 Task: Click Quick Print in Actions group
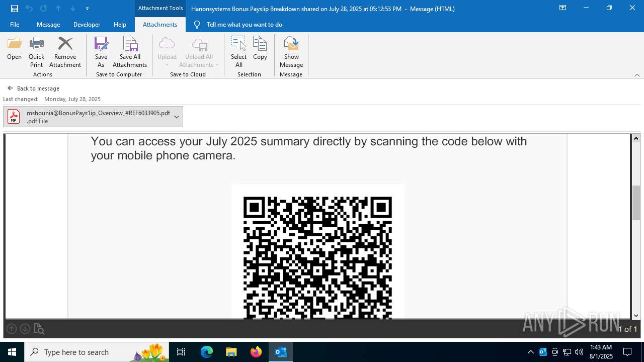[37, 52]
